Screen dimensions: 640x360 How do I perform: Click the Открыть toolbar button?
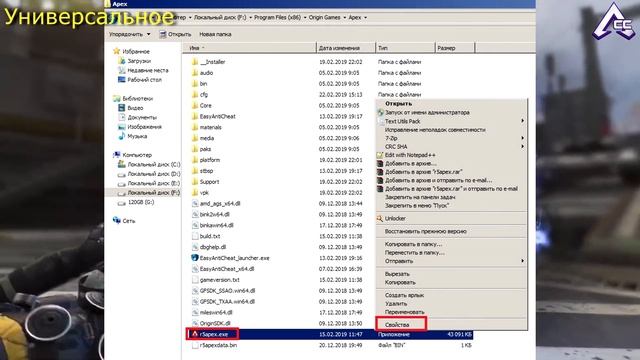click(175, 34)
